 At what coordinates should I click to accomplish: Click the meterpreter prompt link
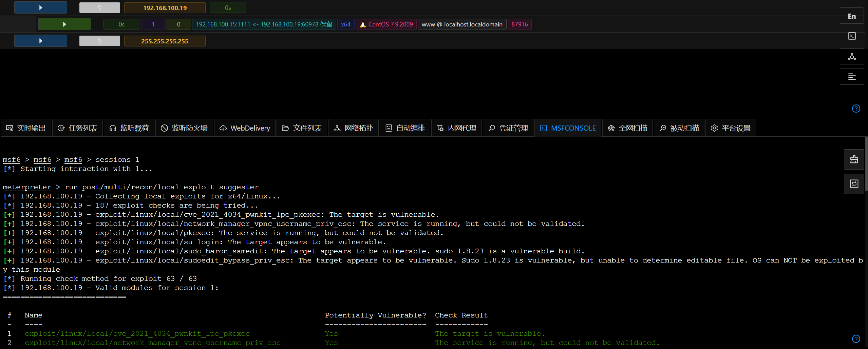tap(27, 187)
